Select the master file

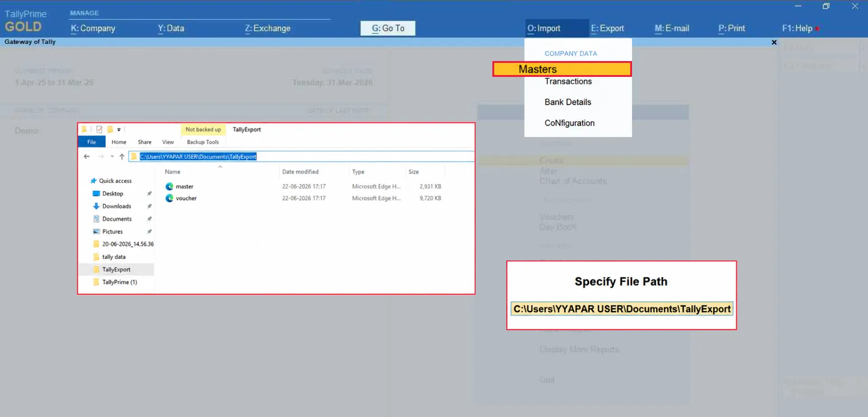pyautogui.click(x=184, y=186)
